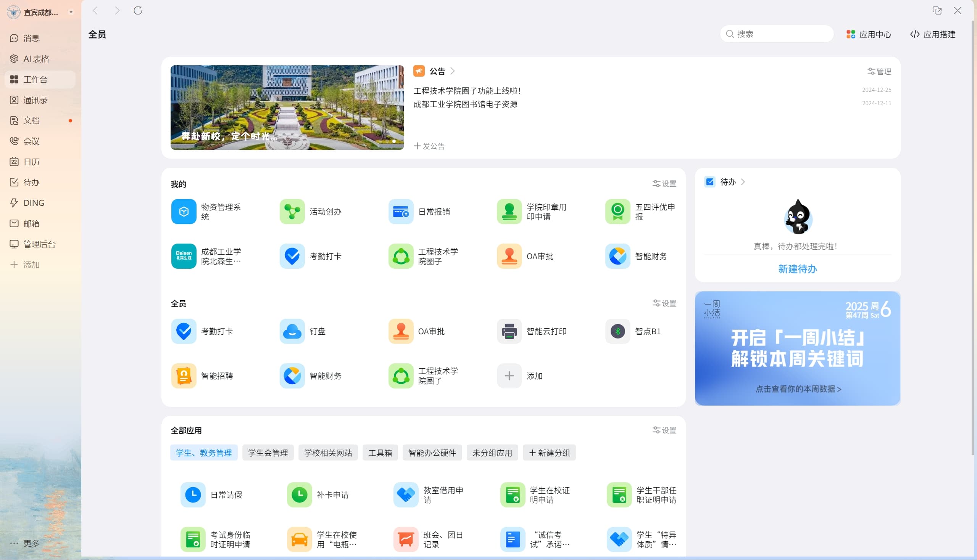Image resolution: width=977 pixels, height=560 pixels.
Task: Open the 应用中心 app center
Action: tap(869, 34)
